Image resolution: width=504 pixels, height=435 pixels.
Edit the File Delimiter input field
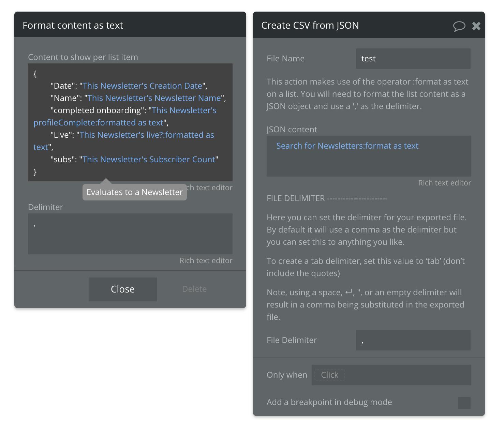click(413, 340)
